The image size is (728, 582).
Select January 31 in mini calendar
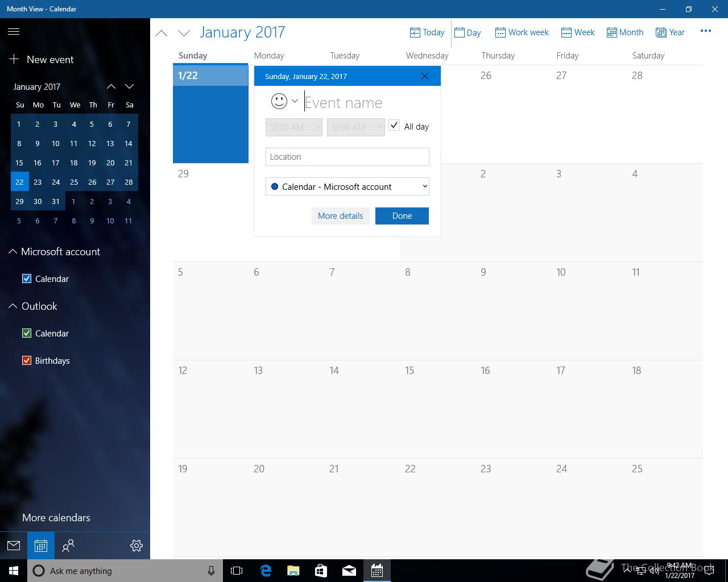56,201
